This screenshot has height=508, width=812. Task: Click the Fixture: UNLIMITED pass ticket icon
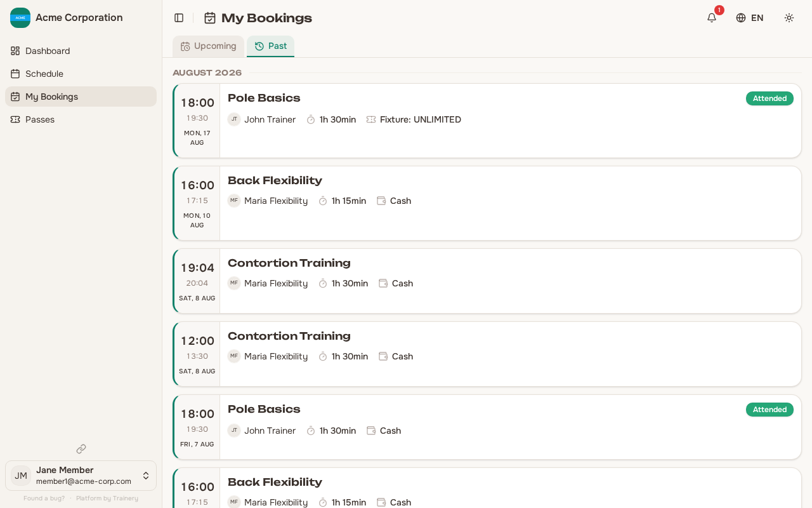[371, 119]
